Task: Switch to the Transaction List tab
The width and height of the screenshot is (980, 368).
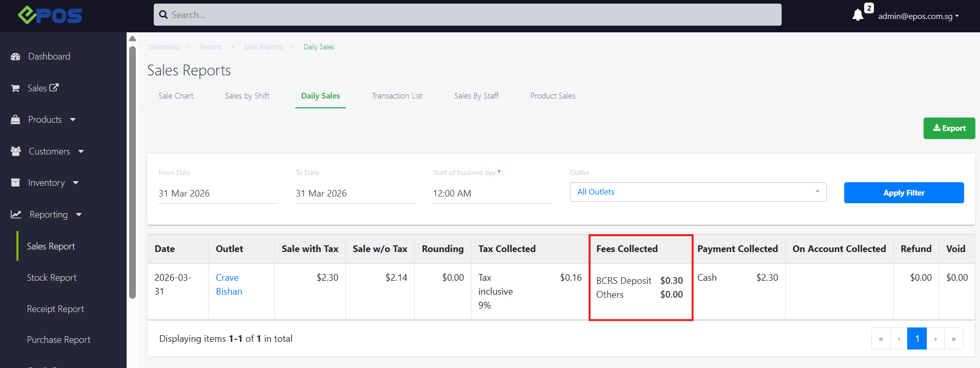Action: click(x=397, y=96)
